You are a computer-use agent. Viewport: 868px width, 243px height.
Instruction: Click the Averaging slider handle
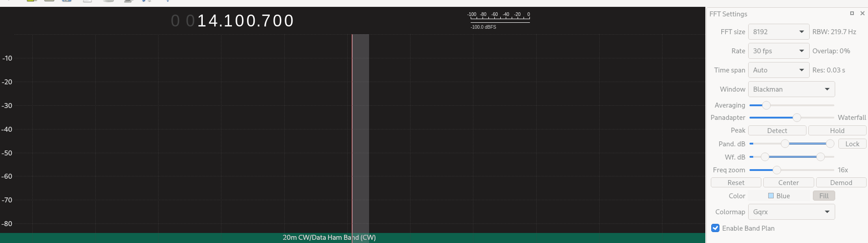pos(766,105)
